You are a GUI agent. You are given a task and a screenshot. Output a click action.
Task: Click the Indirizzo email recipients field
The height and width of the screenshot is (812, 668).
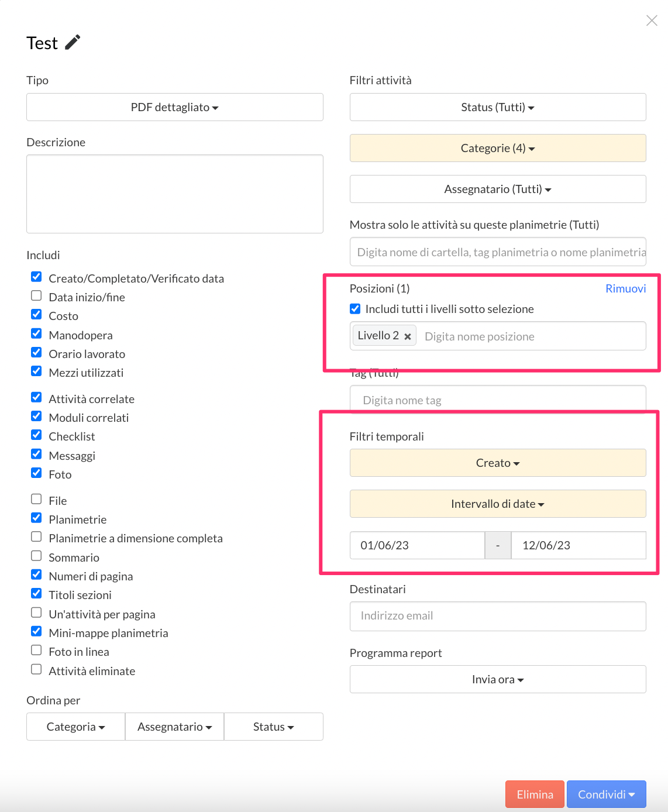[x=497, y=616]
